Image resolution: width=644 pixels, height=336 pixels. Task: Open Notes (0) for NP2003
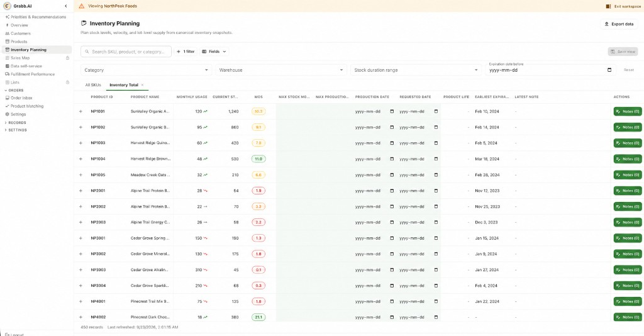[x=628, y=222]
